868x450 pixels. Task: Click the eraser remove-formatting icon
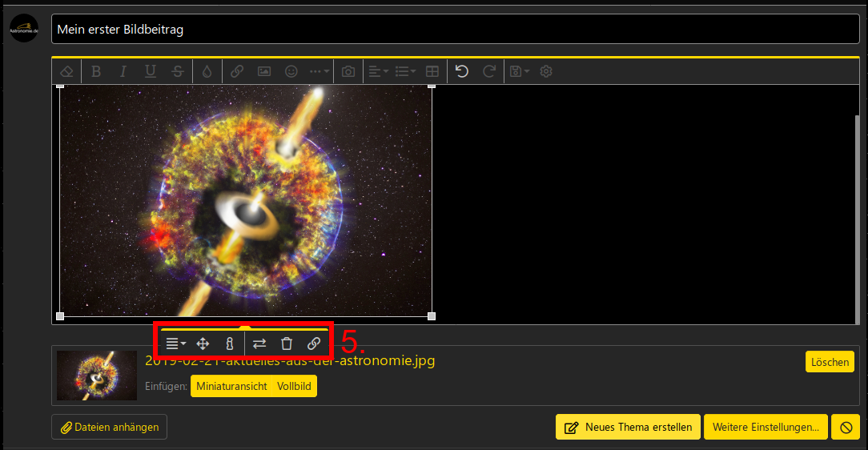point(66,71)
